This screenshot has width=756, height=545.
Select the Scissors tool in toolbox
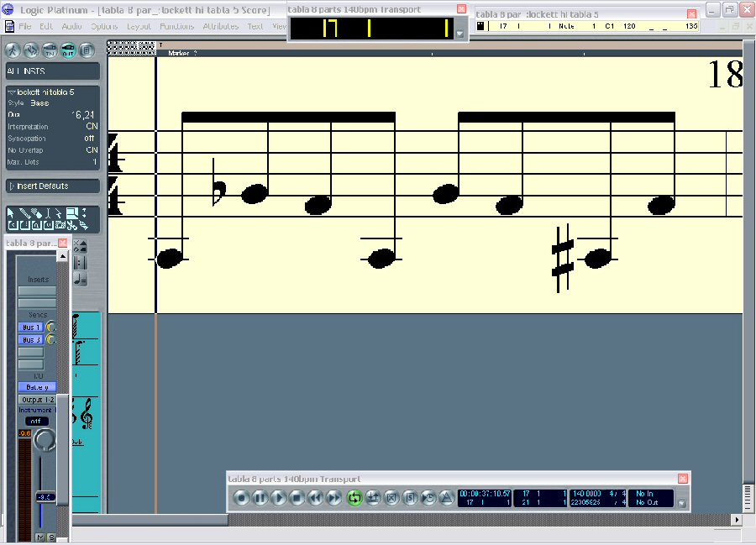coord(72,225)
